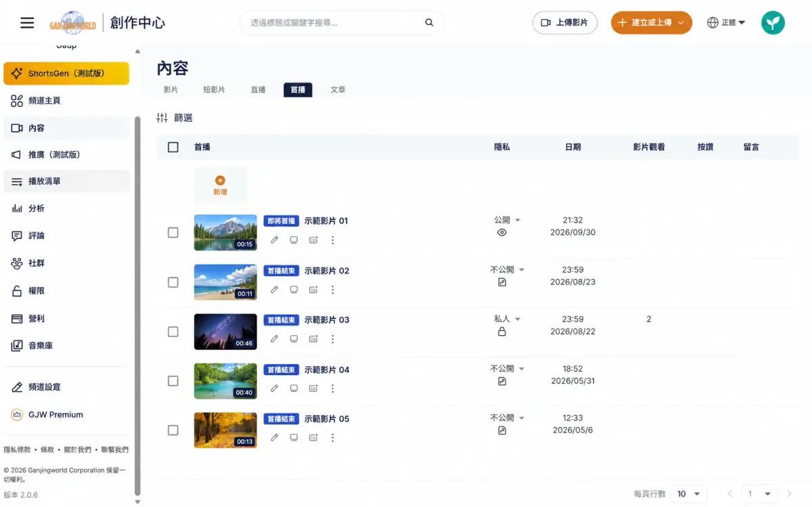Open the hamburger menu
Image resolution: width=812 pixels, height=507 pixels.
click(27, 22)
